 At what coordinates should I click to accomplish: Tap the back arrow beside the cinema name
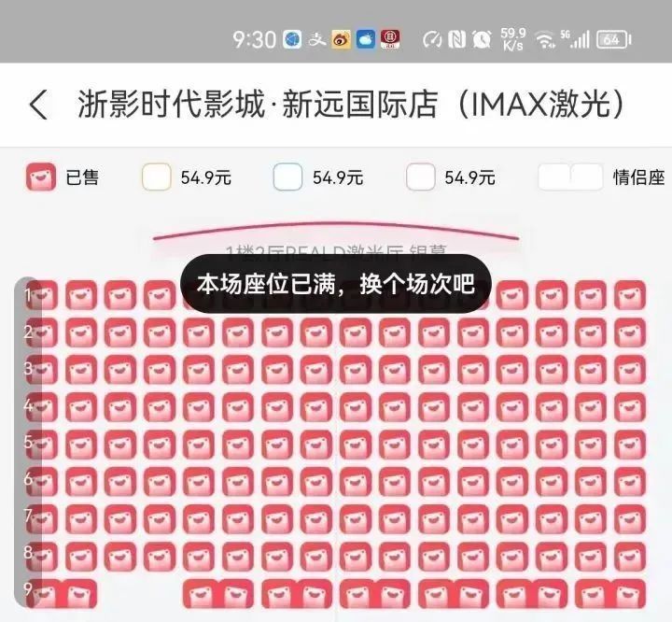point(38,106)
